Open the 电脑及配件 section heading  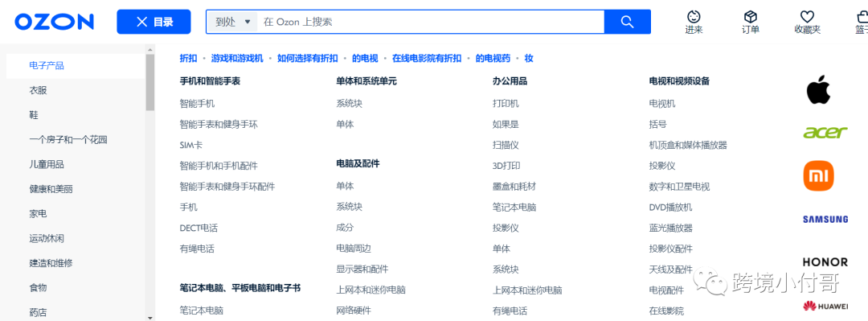[358, 163]
